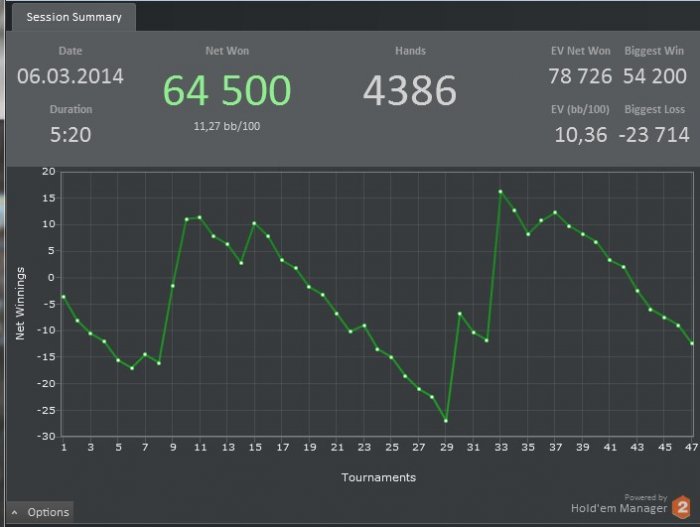Screen dimensions: 700x527
Task: Select the peak graph point at tournament 33
Action: tap(500, 192)
